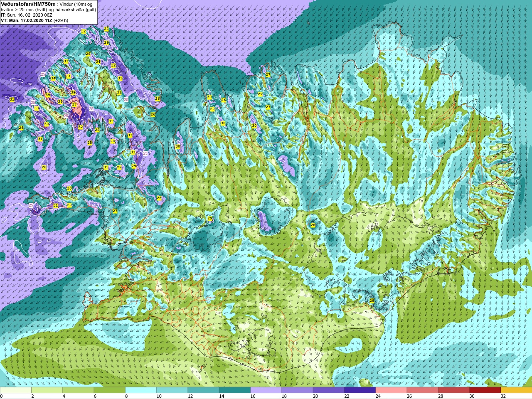Click legend scale number 18
Viewport: 532px width, 399px height.
(x=284, y=396)
